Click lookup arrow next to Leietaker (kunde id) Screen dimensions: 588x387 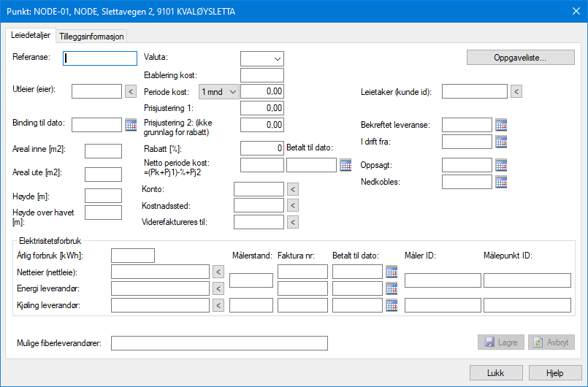[x=516, y=91]
